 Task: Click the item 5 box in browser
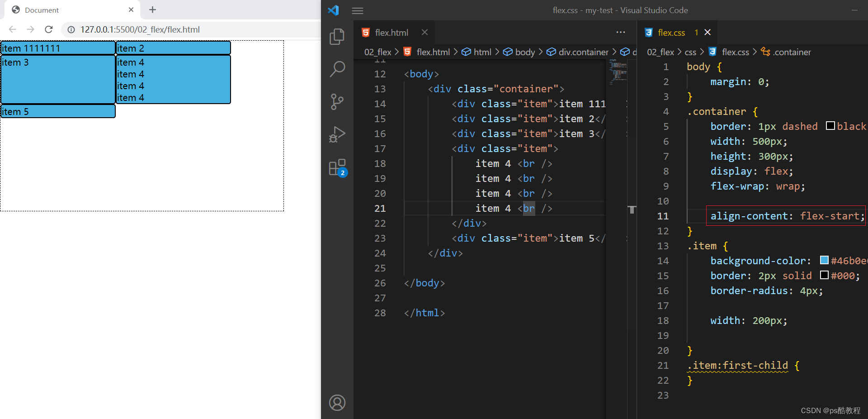click(x=58, y=111)
